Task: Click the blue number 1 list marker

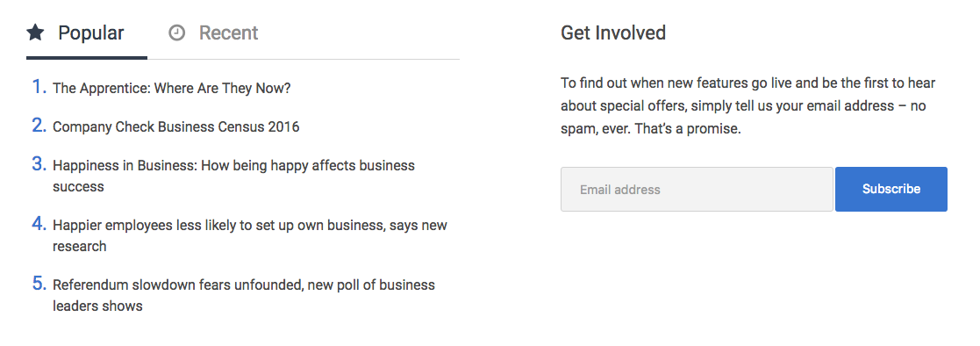Action: pos(39,87)
